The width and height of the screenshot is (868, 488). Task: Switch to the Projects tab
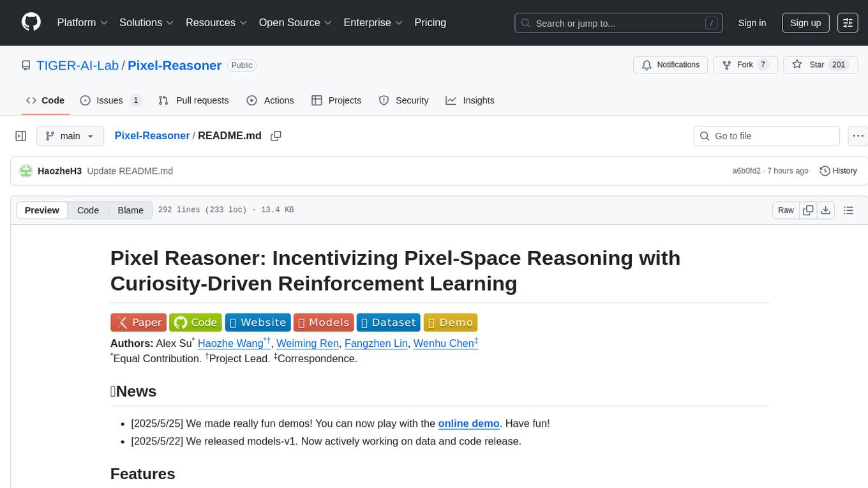(x=336, y=100)
